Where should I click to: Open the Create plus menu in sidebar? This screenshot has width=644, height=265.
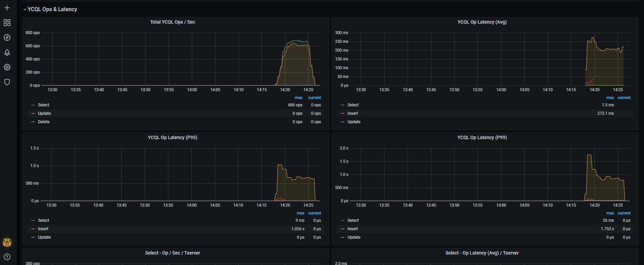[7, 8]
